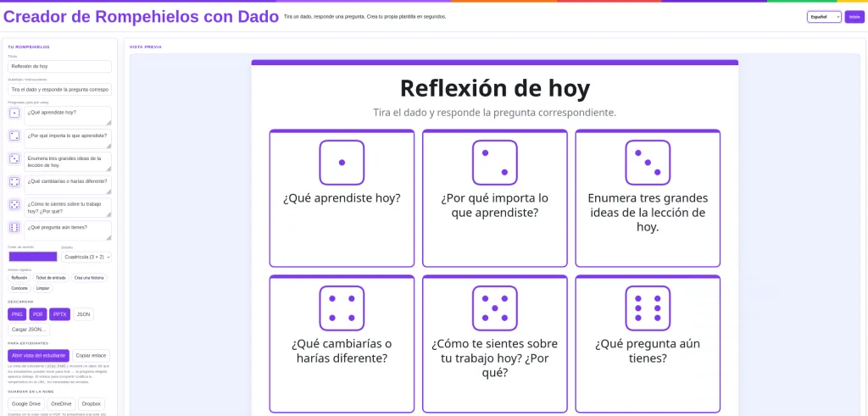Viewport: 868px width, 416px height.
Task: Click the TU ROMPEHIELOS section heading
Action: click(x=29, y=47)
